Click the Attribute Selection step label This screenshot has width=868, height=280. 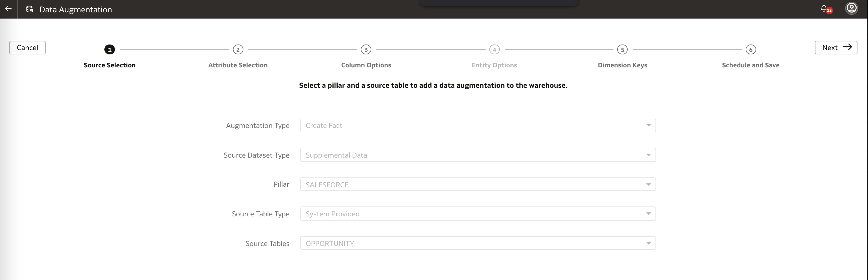tap(238, 65)
